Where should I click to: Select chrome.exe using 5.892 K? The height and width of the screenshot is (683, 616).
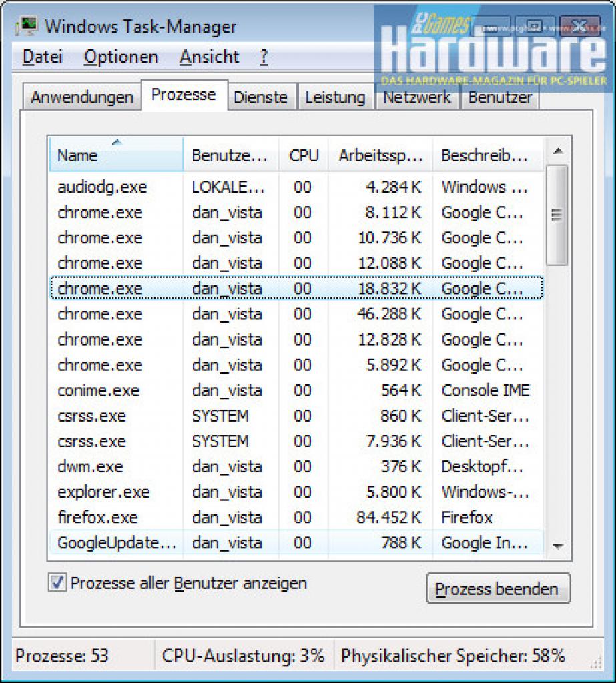pyautogui.click(x=296, y=365)
